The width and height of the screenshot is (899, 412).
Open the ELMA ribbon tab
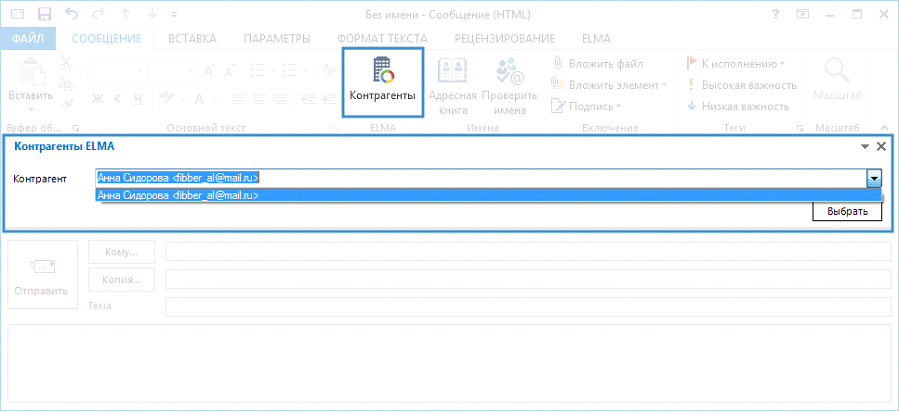coord(596,38)
